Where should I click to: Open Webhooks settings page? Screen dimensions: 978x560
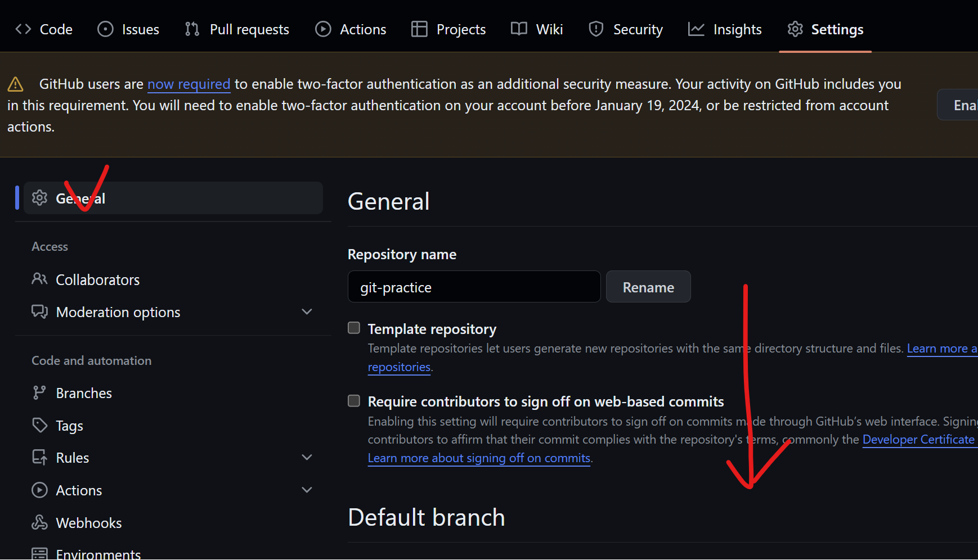point(173,523)
